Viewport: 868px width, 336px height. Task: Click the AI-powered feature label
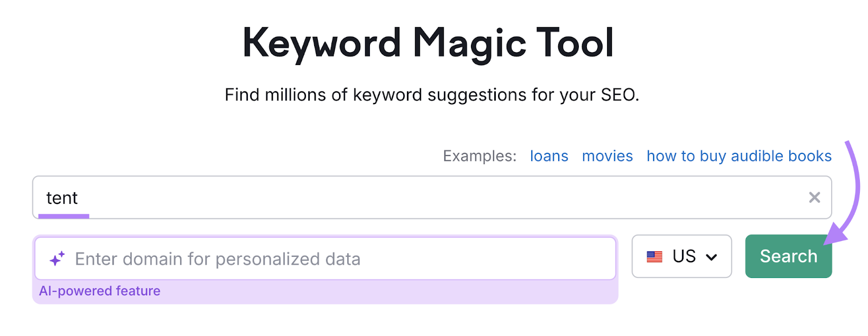point(100,290)
